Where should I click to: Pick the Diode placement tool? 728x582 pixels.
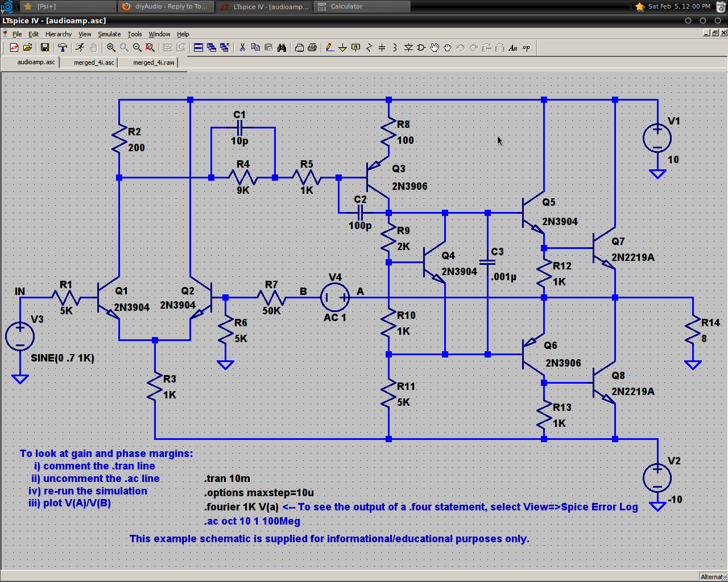(x=408, y=48)
